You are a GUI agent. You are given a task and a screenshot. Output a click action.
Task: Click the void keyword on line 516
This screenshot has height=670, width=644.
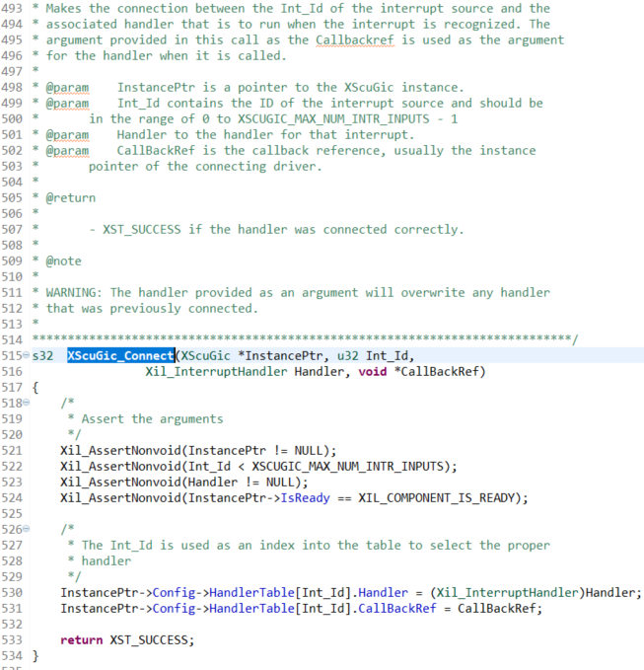click(x=373, y=371)
